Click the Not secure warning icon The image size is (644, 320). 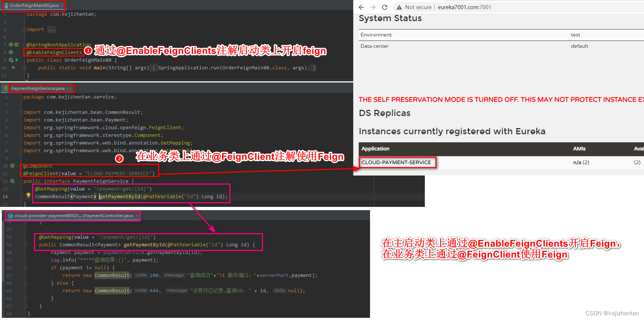pos(399,7)
